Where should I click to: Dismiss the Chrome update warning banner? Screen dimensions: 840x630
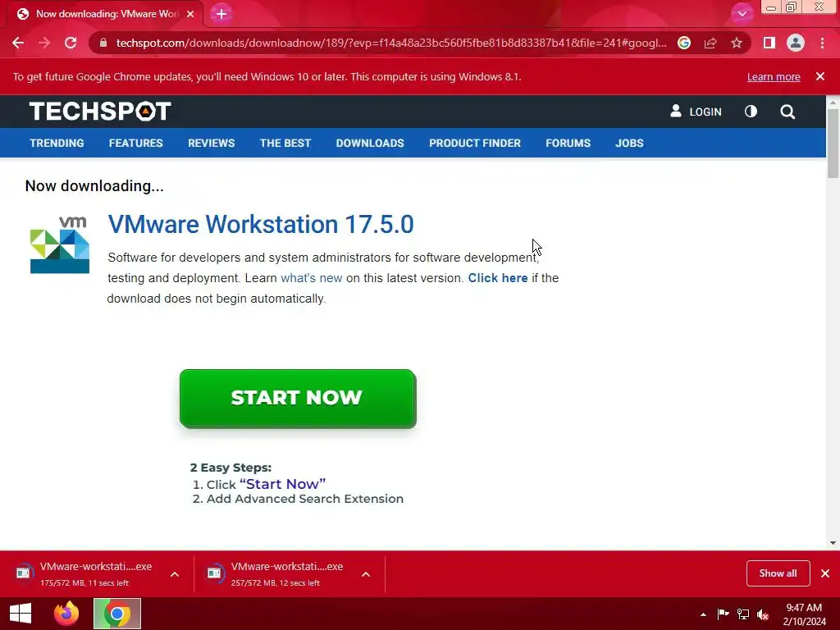(x=820, y=76)
